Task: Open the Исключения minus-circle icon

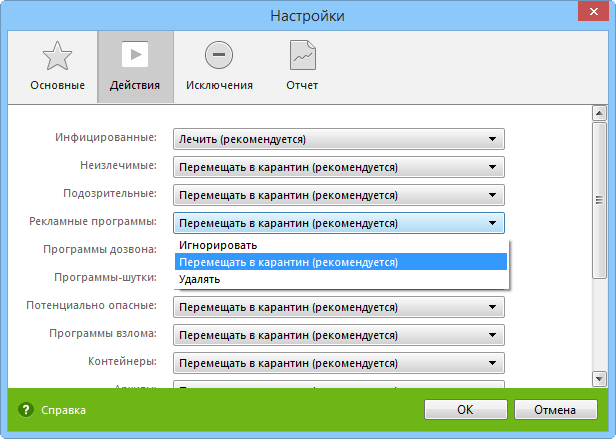Action: click(x=219, y=55)
